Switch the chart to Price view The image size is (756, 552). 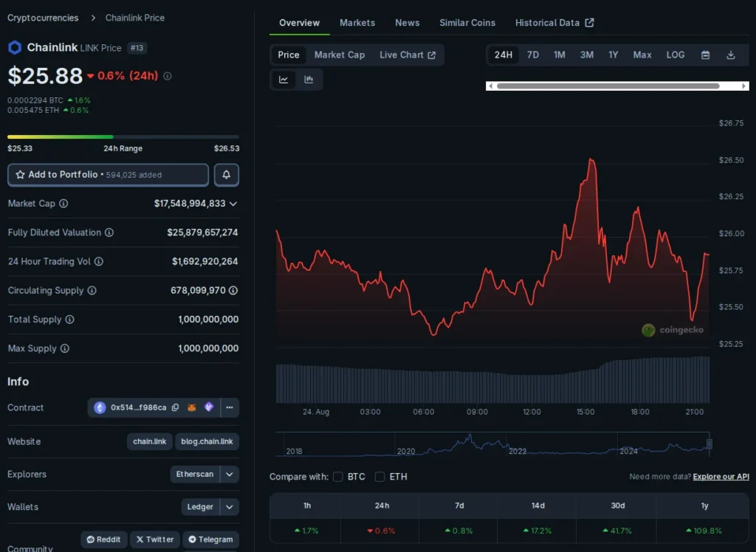pos(289,55)
